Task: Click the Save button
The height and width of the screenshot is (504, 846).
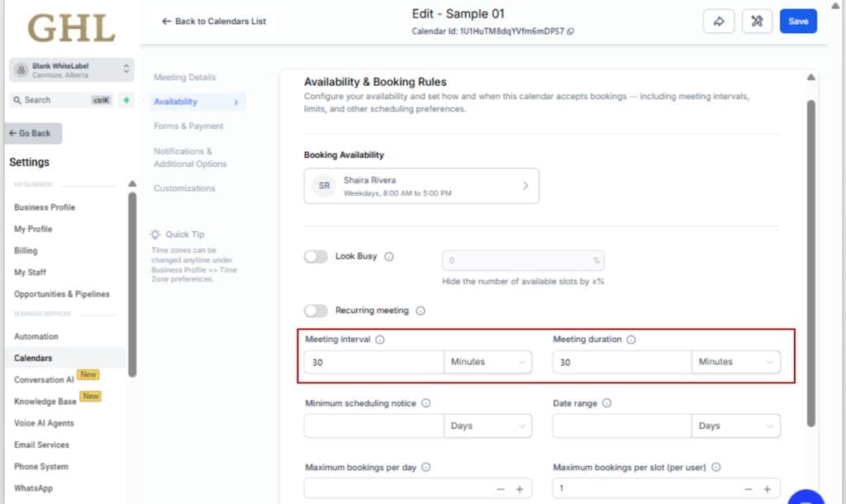Action: pos(797,21)
